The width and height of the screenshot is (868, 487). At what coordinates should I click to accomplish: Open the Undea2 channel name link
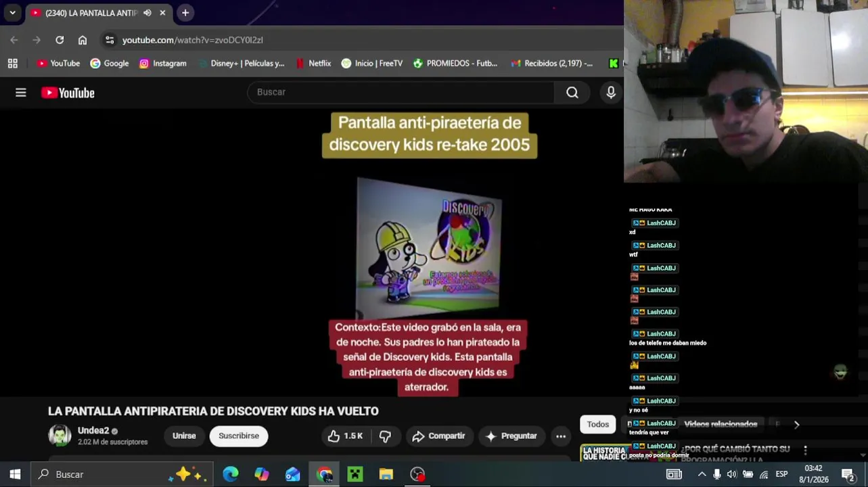93,430
